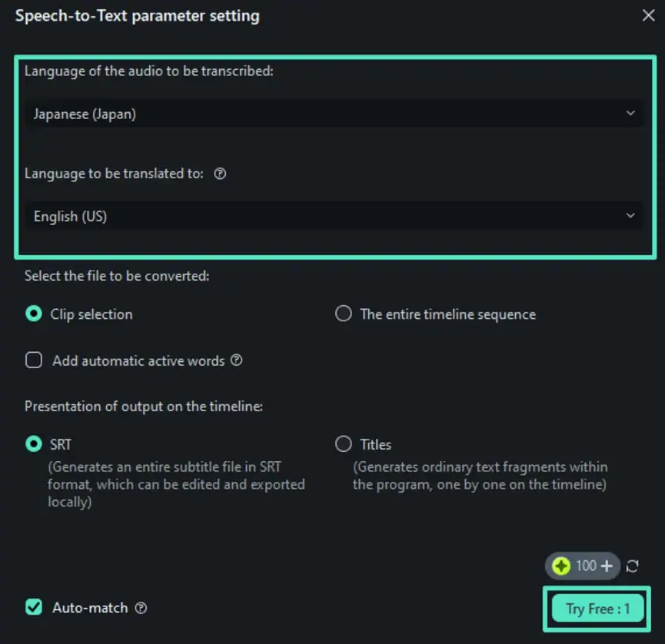Image resolution: width=665 pixels, height=644 pixels.
Task: Uncheck the Auto-match checkbox
Action: tap(34, 607)
